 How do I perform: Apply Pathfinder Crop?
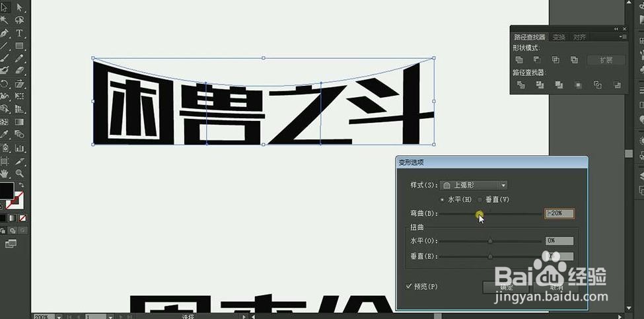[579, 85]
